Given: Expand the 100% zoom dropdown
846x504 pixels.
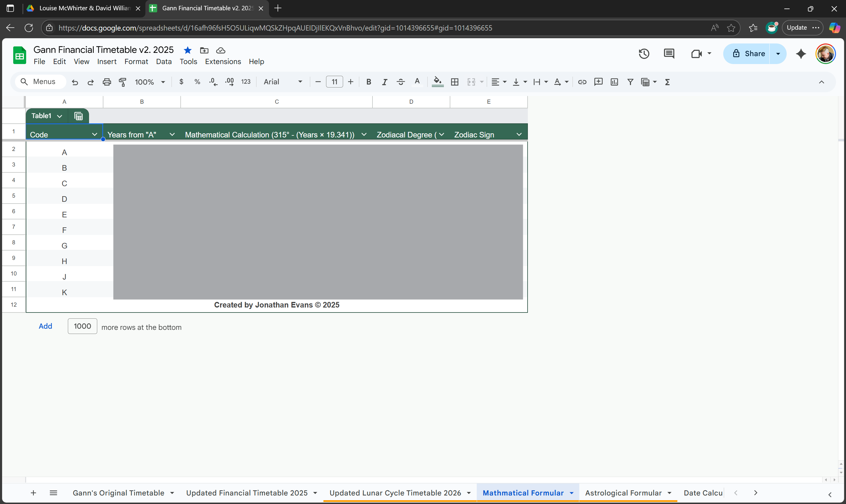Looking at the screenshot, I should coord(150,82).
